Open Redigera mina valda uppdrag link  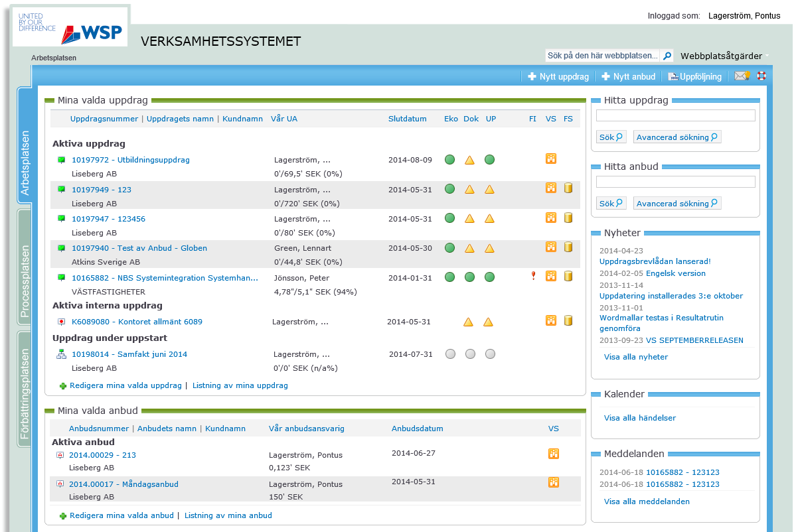pos(125,385)
